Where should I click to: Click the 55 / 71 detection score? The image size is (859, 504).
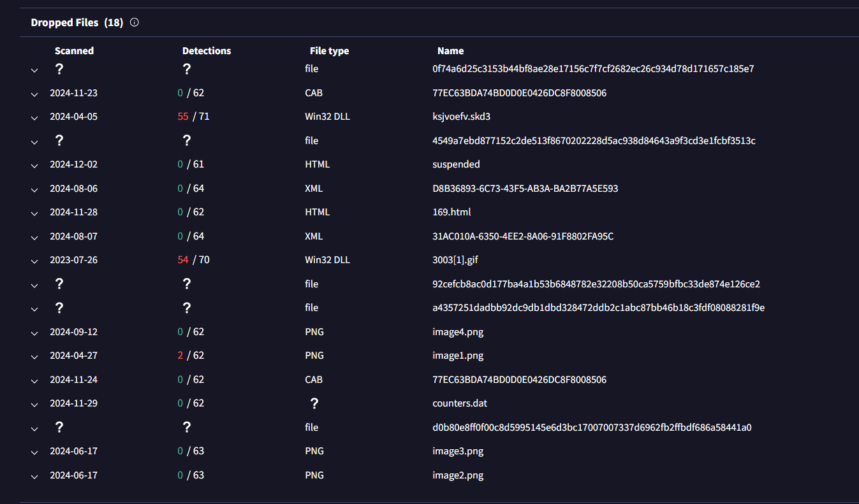pyautogui.click(x=193, y=117)
